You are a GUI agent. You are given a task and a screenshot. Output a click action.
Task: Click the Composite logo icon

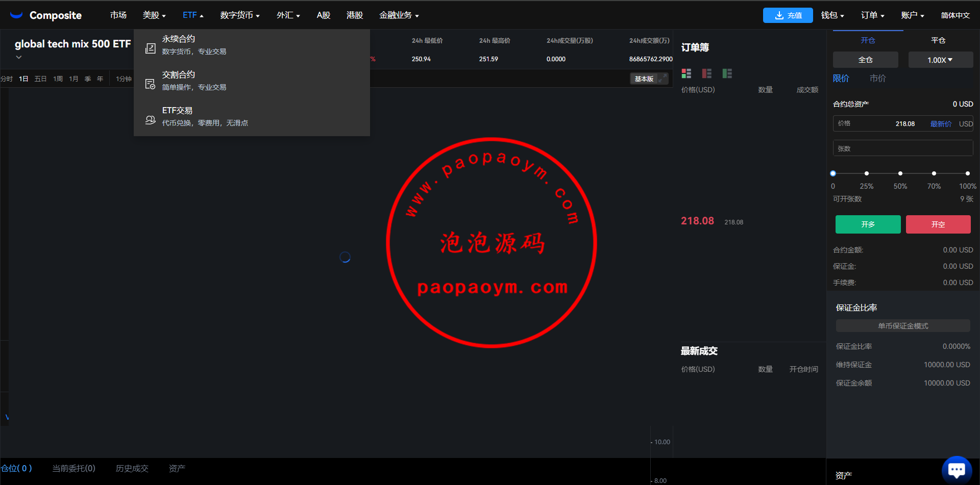16,15
